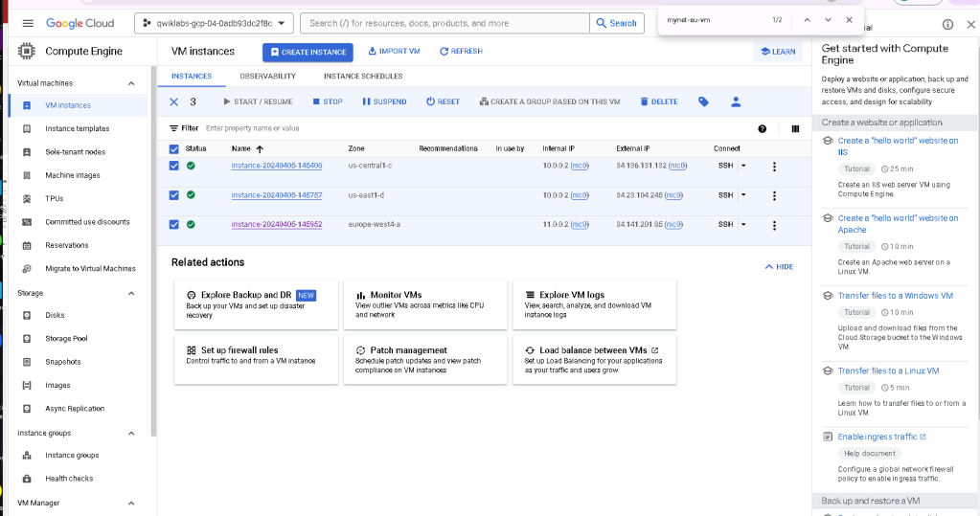
Task: Reset the selected instances
Action: [444, 101]
